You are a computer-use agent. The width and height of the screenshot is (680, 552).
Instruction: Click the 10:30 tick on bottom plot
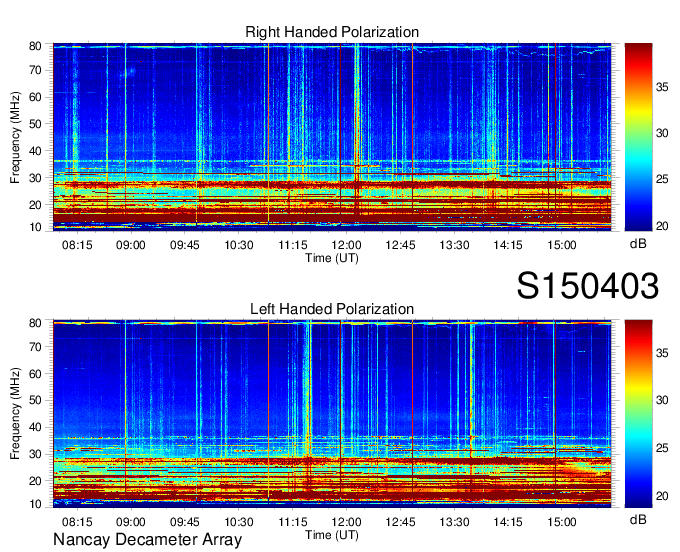pyautogui.click(x=239, y=522)
